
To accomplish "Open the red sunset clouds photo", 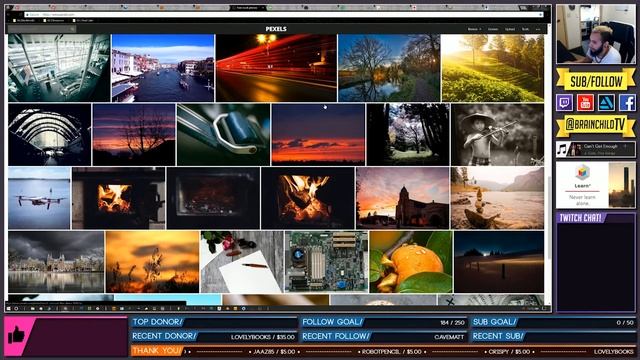I will [318, 134].
